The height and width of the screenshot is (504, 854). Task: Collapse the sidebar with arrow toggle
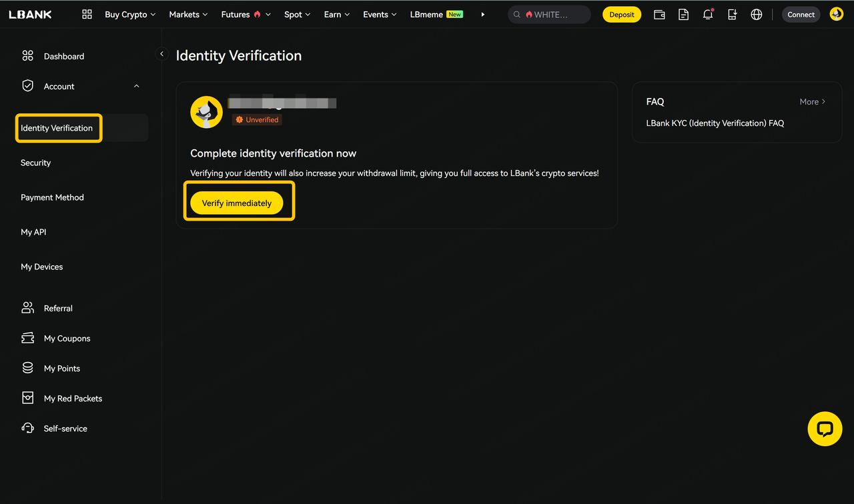point(161,54)
